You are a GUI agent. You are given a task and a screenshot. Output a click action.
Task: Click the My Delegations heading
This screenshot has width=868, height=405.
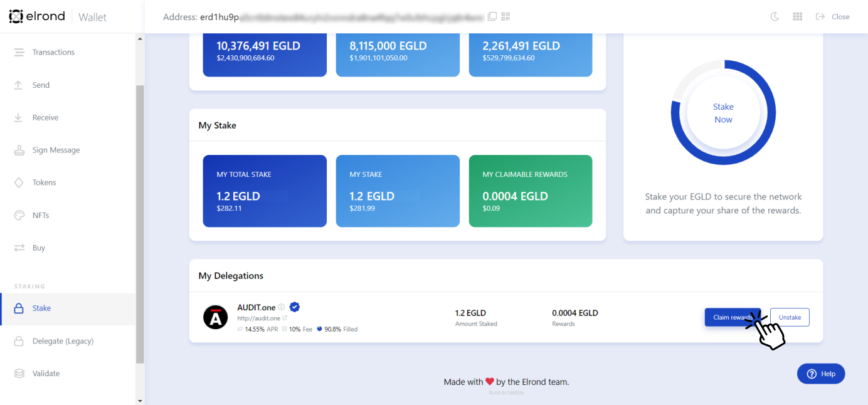[231, 276]
